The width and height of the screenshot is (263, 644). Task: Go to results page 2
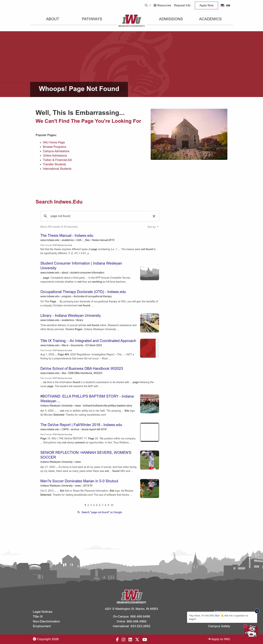tap(88, 505)
